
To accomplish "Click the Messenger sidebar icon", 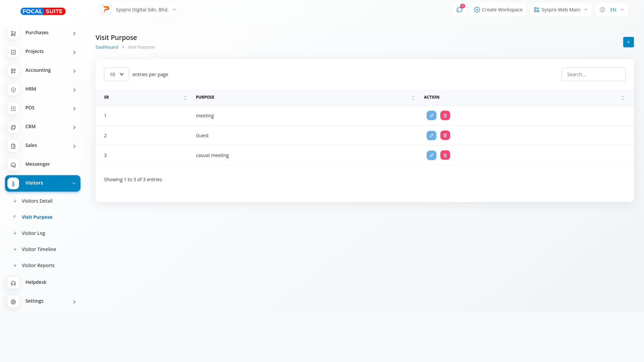I will tap(13, 165).
